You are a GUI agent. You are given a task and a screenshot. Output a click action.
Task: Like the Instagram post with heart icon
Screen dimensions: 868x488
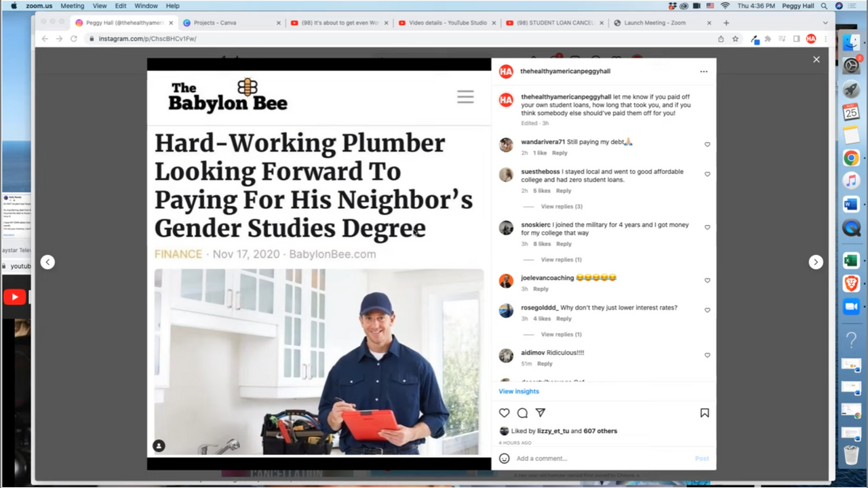504,413
